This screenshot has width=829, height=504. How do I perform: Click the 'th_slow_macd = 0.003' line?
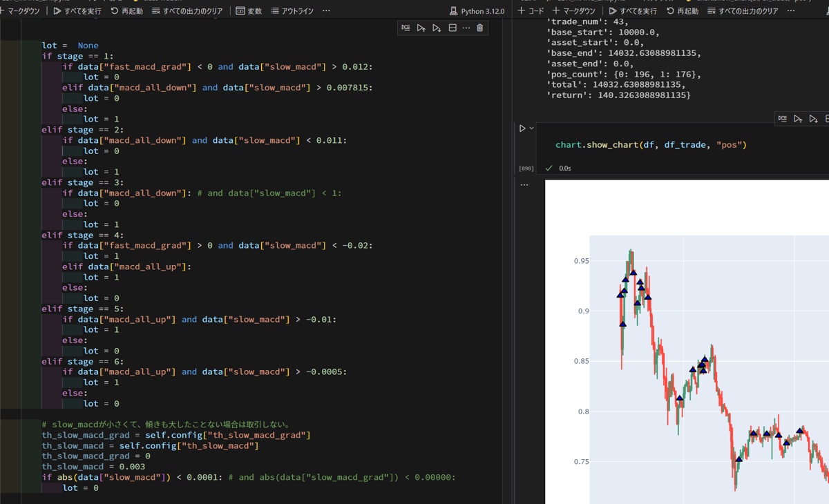point(93,467)
